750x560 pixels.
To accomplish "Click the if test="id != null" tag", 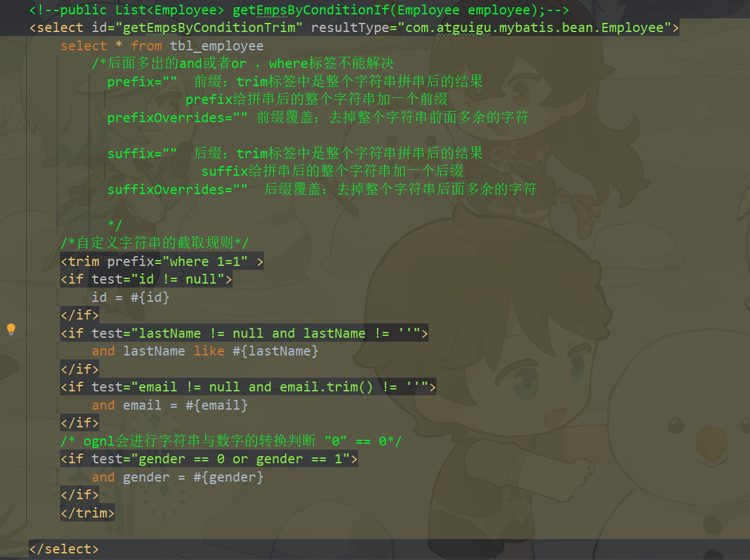I will click(146, 279).
